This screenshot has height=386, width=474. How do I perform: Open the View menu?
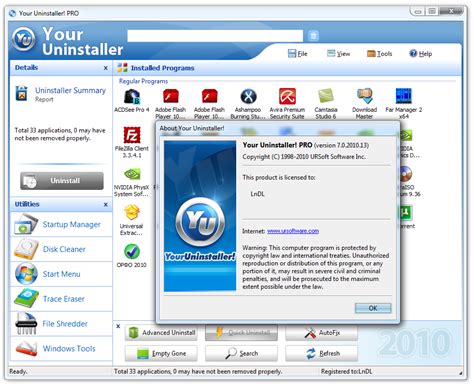point(339,54)
